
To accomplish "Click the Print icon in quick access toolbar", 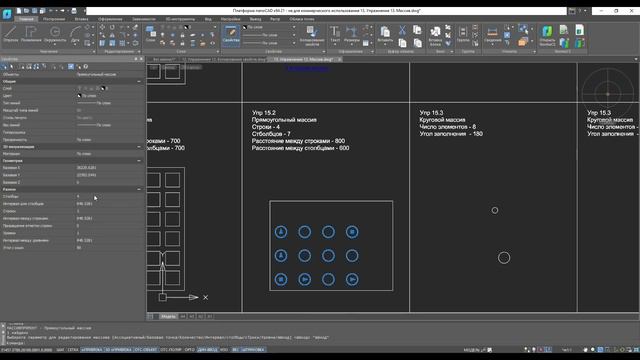I will coord(74,11).
